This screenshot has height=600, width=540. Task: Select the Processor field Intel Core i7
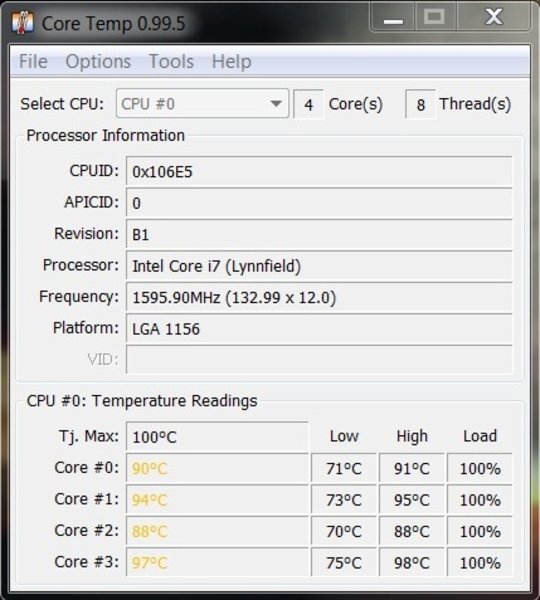[319, 266]
